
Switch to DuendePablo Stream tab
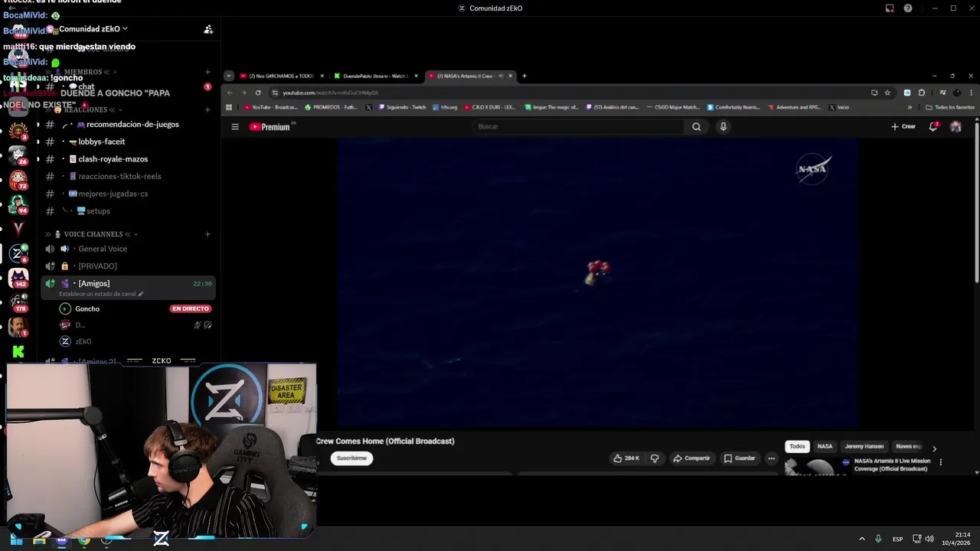375,76
